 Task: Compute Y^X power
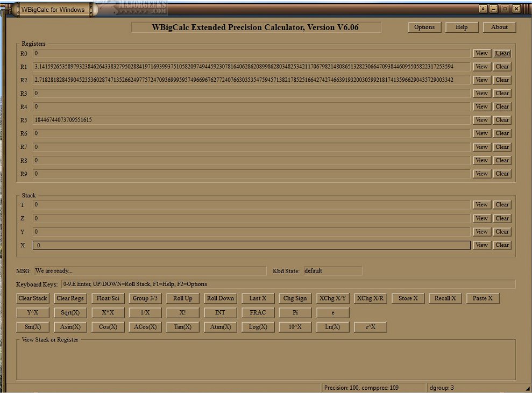pos(33,313)
